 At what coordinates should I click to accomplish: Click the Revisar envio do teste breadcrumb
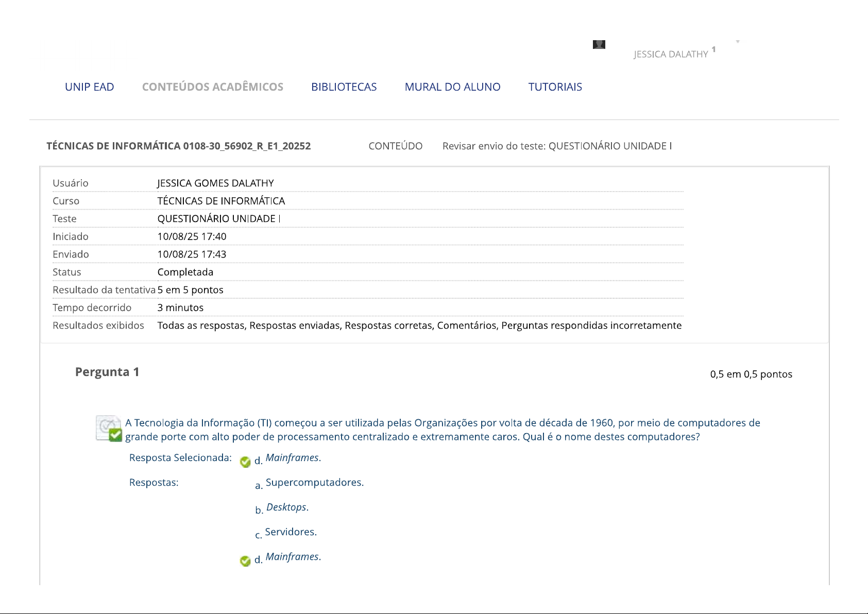557,146
